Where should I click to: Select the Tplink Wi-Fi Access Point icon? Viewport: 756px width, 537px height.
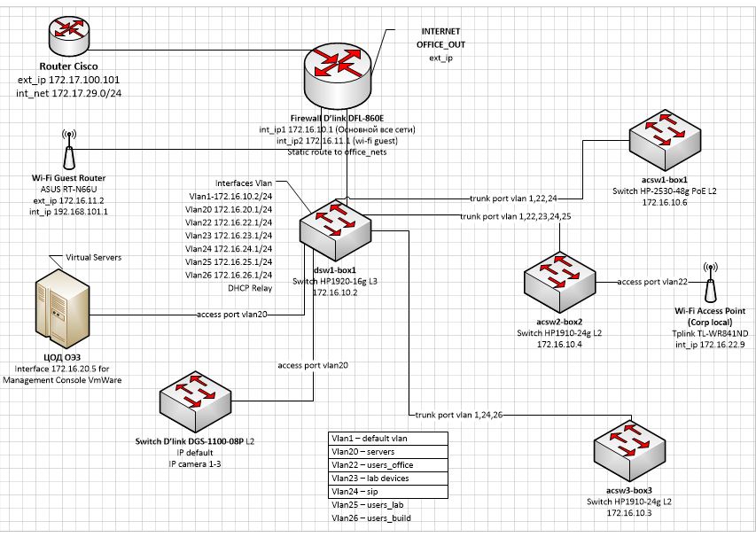(709, 282)
